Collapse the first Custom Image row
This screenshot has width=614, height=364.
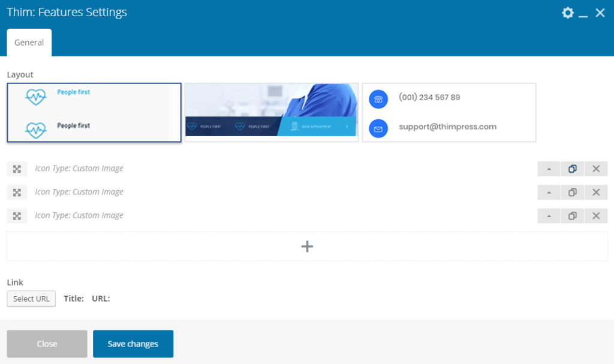549,169
